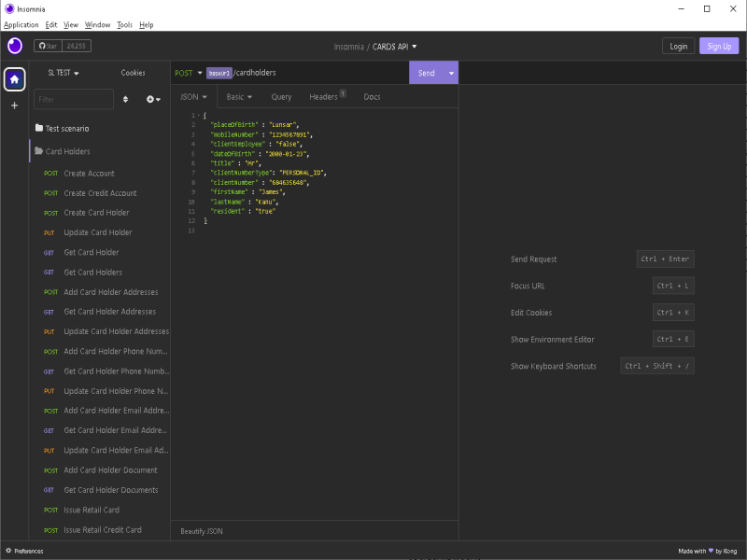Viewport: 747px width, 560px height.
Task: Click the Insomnia logo in header
Action: (15, 46)
